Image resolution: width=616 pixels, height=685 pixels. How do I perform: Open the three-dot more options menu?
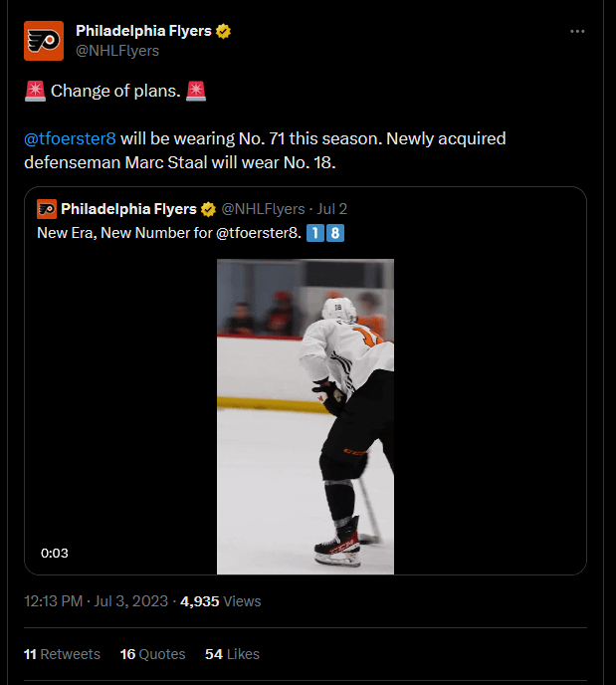[577, 32]
